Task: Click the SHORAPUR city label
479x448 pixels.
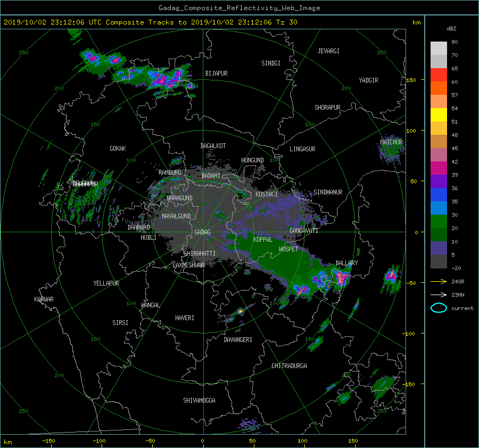Action: click(327, 108)
